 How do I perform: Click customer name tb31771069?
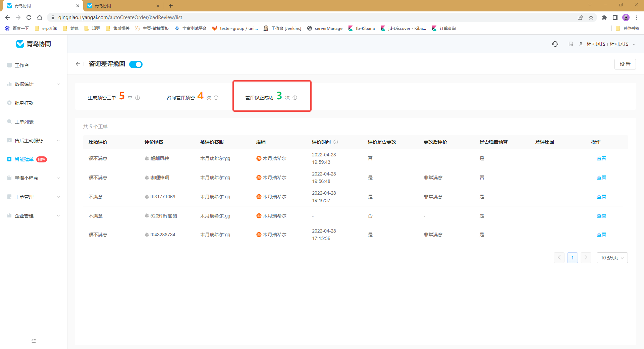[x=163, y=197]
